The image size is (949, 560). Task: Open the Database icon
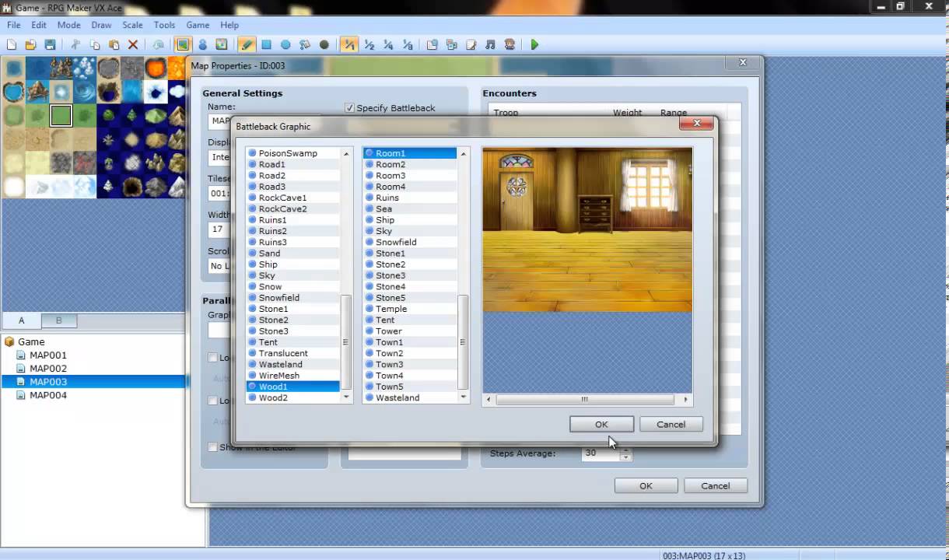(x=432, y=45)
